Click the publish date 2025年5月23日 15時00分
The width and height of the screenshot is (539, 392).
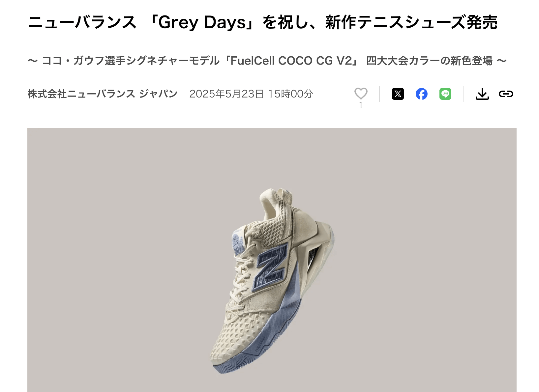[x=251, y=94]
